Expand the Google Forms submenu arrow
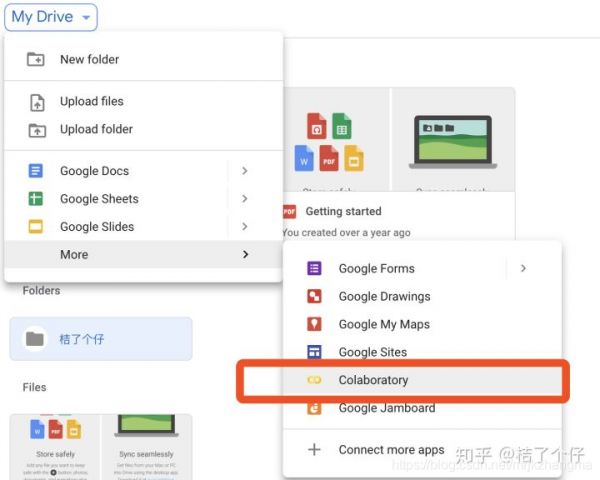 tap(523, 268)
